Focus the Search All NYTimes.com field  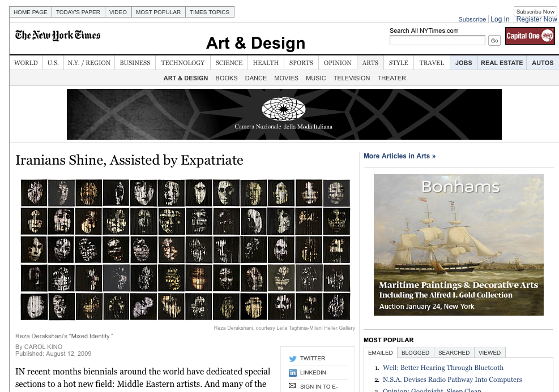(437, 40)
